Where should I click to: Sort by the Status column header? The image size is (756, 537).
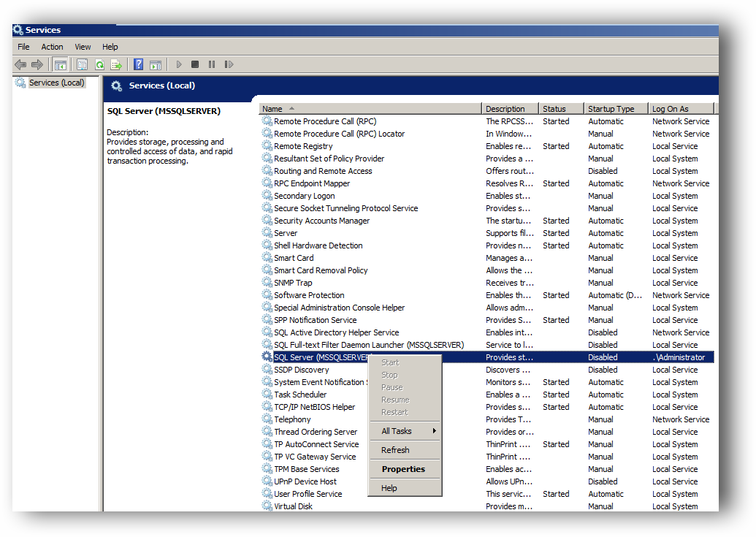click(561, 109)
